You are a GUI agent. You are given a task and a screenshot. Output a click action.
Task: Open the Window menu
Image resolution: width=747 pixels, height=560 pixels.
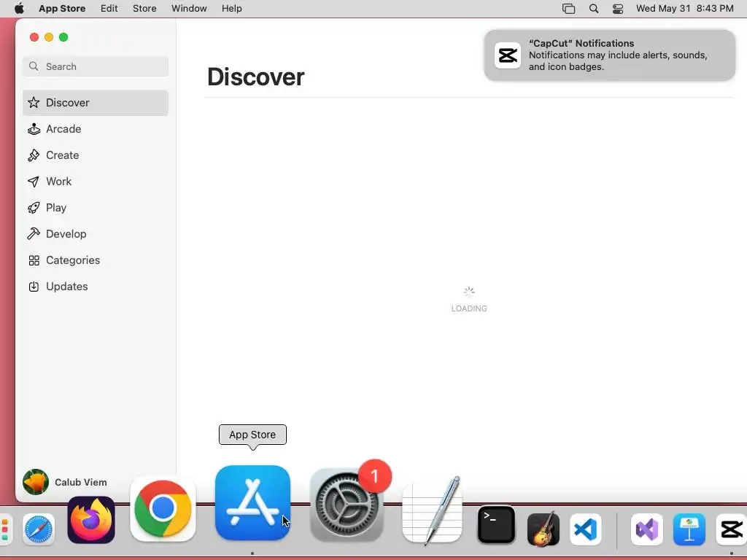(189, 9)
